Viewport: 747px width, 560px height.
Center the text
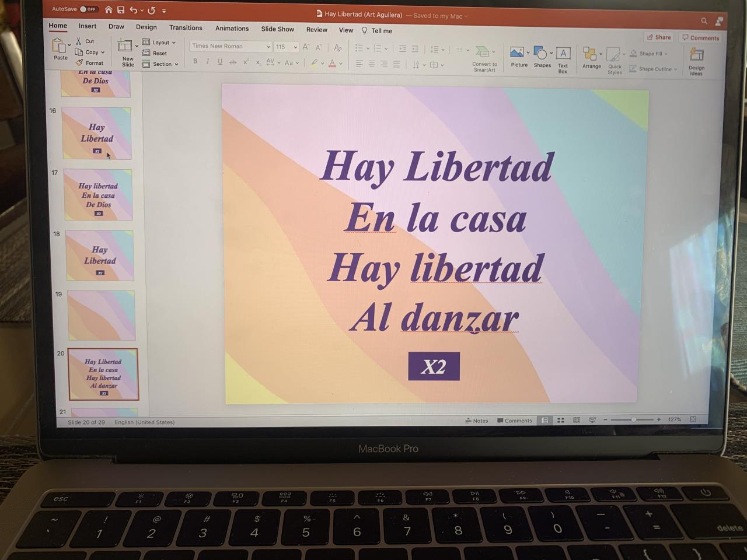(372, 64)
